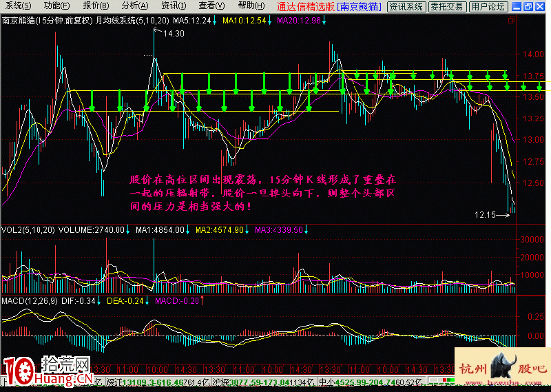Click the down arrow beside MA3:4339.50
The height and width of the screenshot is (392, 551).
tap(306, 230)
